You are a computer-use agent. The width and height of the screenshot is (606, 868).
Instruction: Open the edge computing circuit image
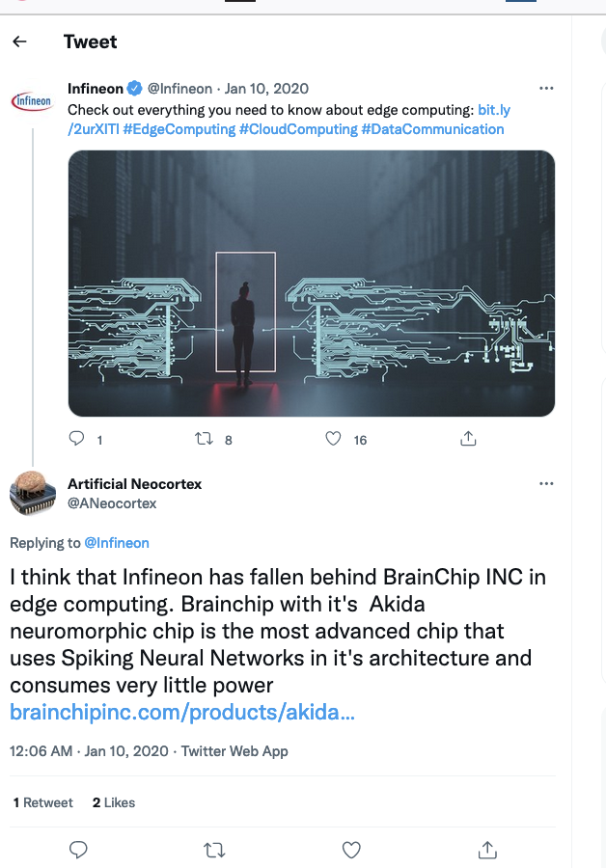tap(311, 283)
